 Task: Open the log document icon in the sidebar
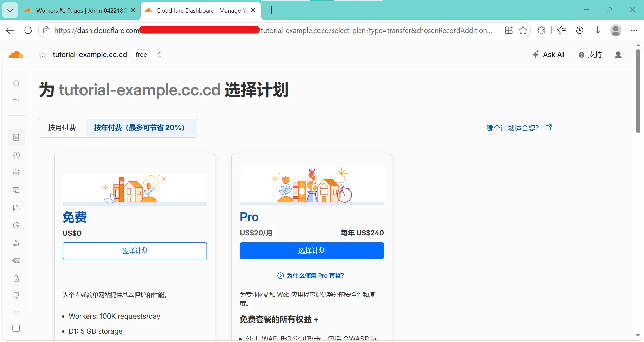tap(16, 208)
